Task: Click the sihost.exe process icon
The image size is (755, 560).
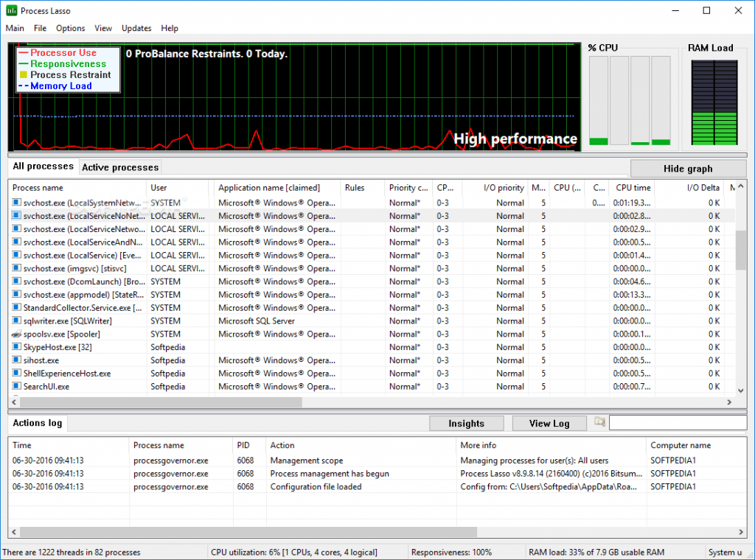Action: [x=17, y=360]
